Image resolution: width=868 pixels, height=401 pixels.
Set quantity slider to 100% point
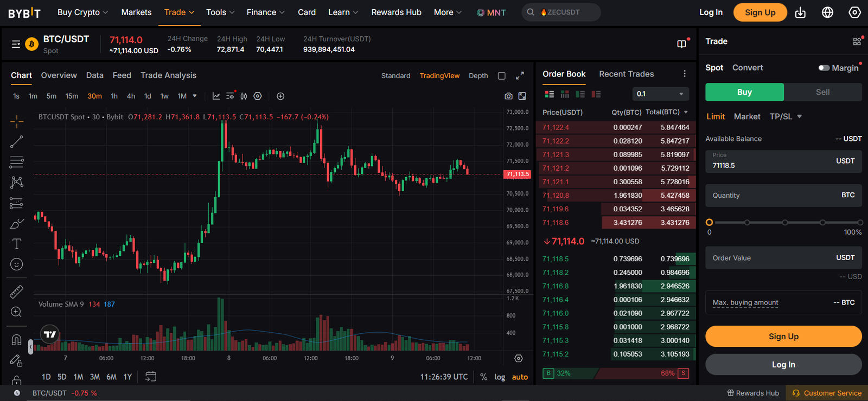tap(860, 222)
